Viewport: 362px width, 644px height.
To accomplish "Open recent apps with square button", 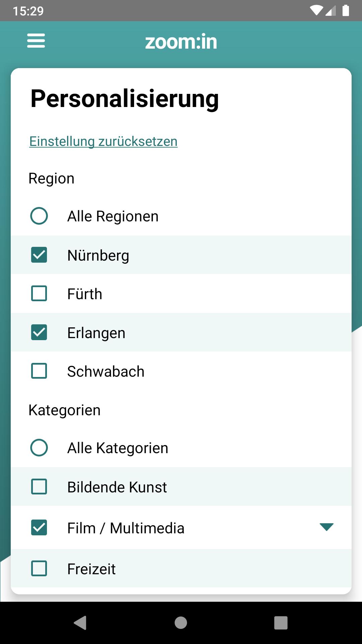I will pos(281,623).
